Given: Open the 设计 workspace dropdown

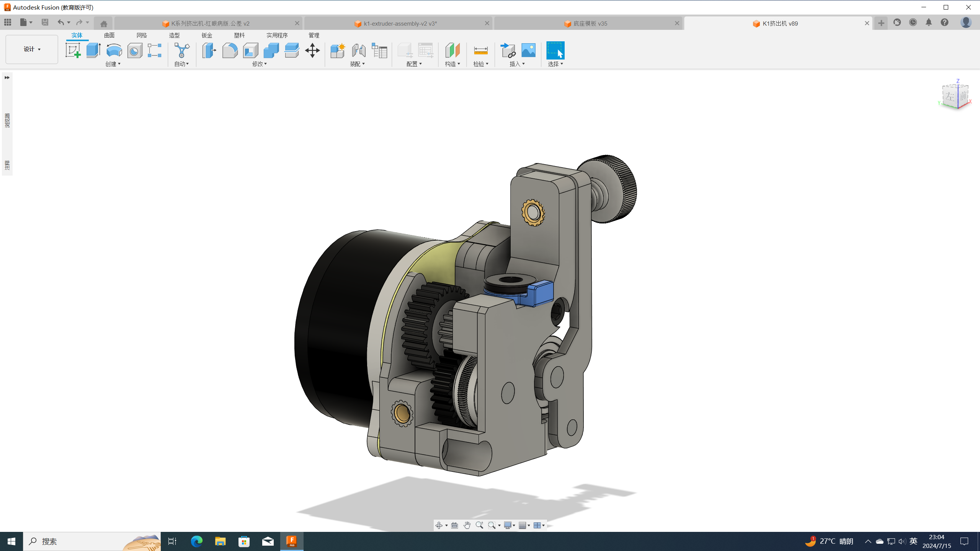Looking at the screenshot, I should coord(32,49).
